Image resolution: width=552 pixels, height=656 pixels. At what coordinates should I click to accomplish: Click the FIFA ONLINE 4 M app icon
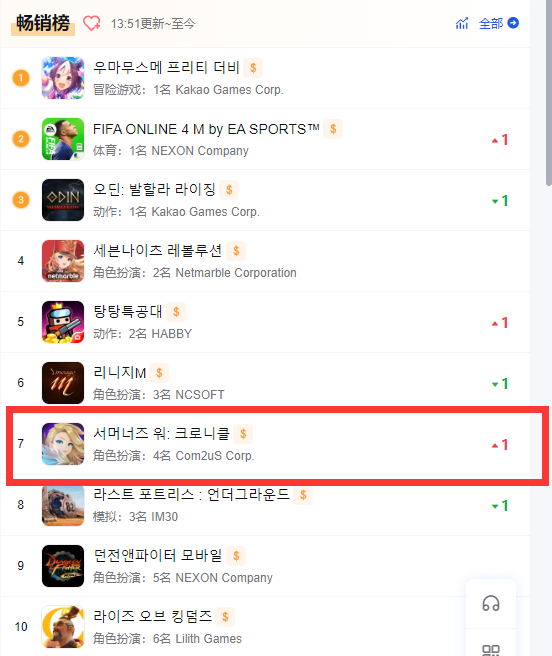(x=63, y=139)
